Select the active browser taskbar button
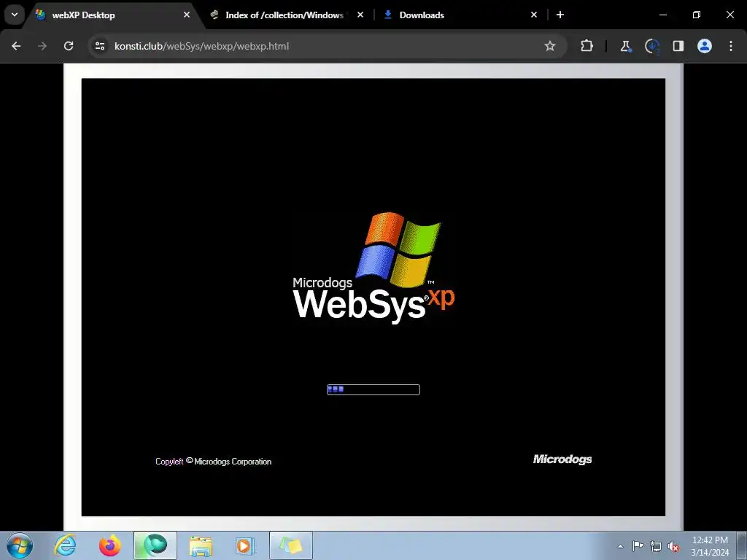The image size is (747, 560). [155, 545]
